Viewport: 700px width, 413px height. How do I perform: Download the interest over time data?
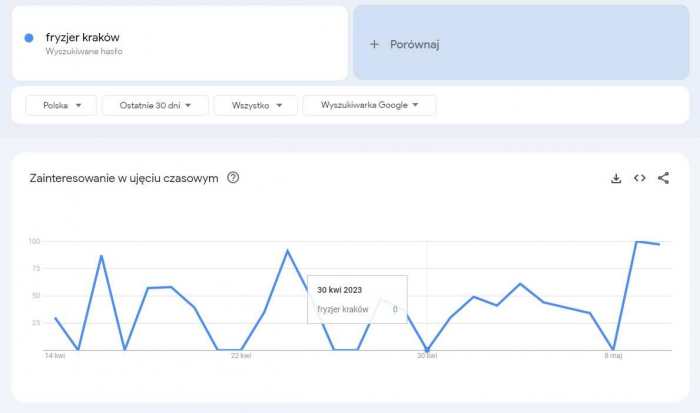(x=616, y=178)
